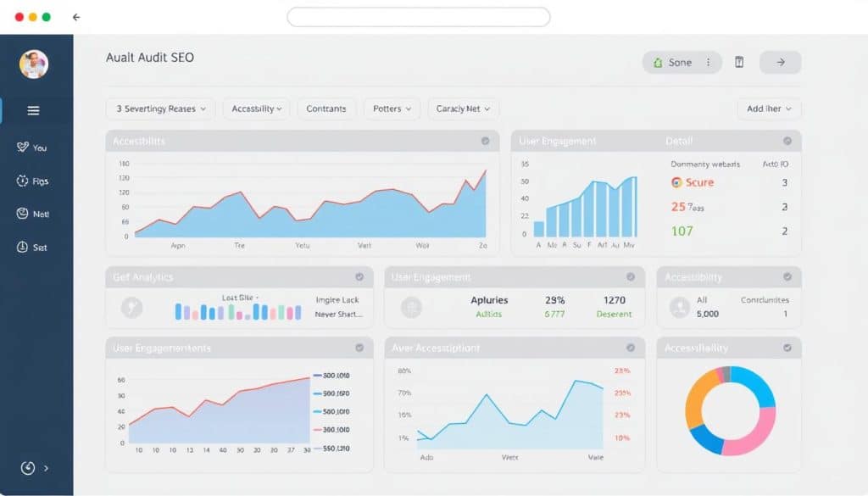Image resolution: width=868 pixels, height=496 pixels.
Task: Click the user icon in Accessibility panel
Action: point(679,307)
